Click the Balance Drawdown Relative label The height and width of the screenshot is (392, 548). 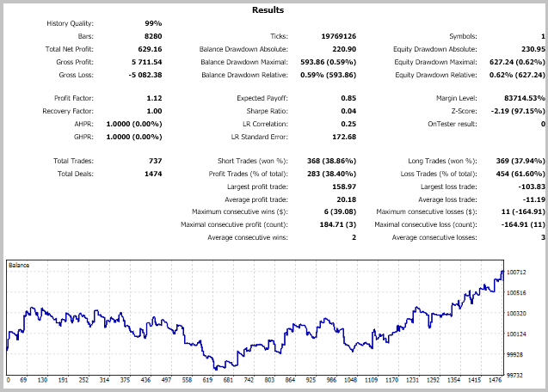pos(244,75)
